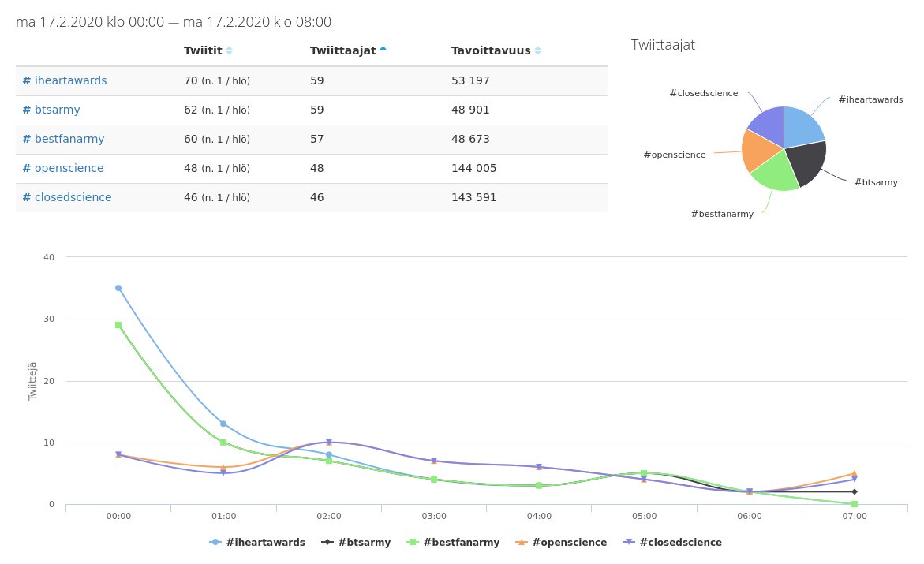924x564 pixels.
Task: Click #openscience pie chart label
Action: pos(674,155)
